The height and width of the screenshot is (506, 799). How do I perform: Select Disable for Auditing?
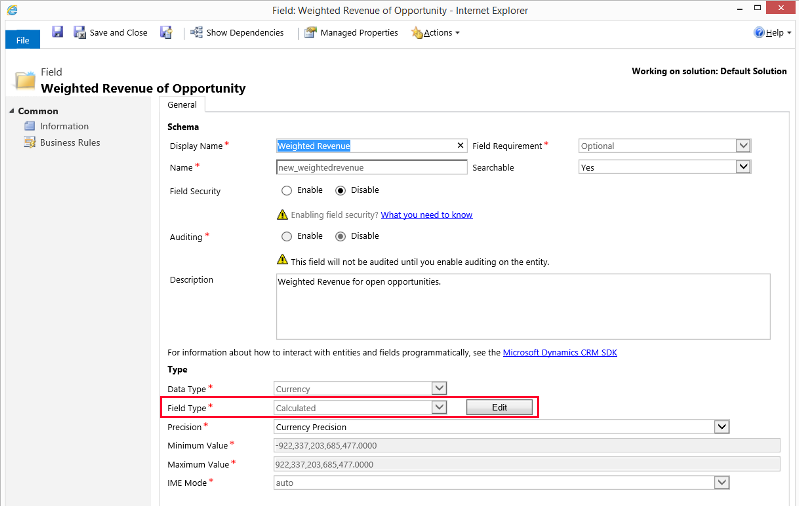[x=340, y=236]
